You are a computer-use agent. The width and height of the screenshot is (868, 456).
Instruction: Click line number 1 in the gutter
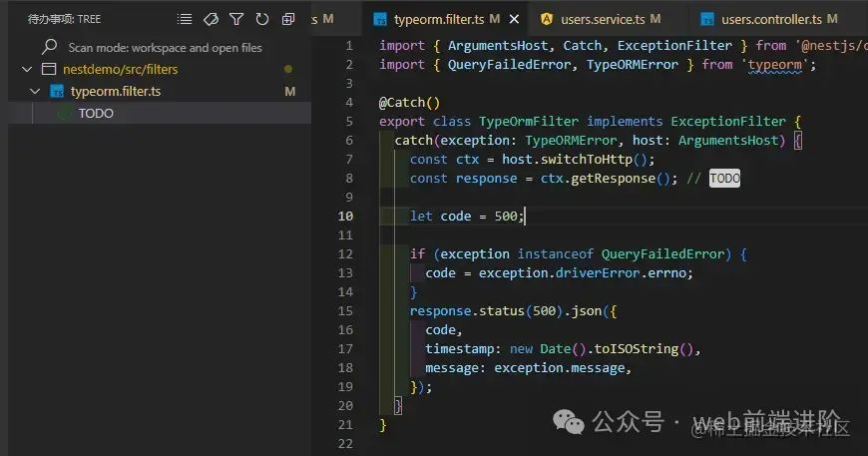pos(349,45)
